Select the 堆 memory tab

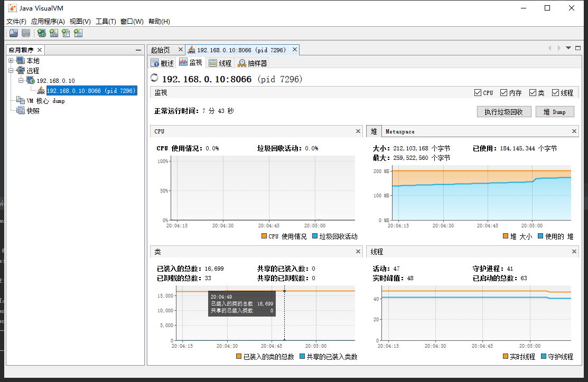click(x=374, y=131)
